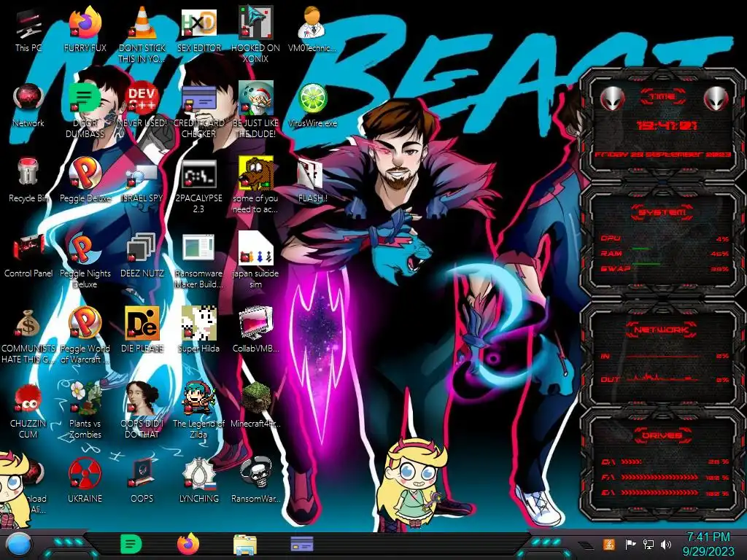Open the Ransomware Maker Build icon
This screenshot has height=560, width=747.
coord(198,261)
